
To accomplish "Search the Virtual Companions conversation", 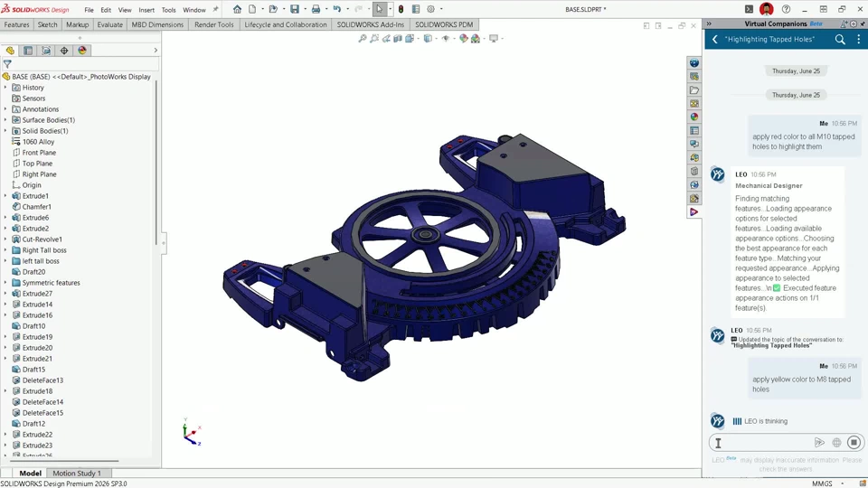I will point(840,39).
